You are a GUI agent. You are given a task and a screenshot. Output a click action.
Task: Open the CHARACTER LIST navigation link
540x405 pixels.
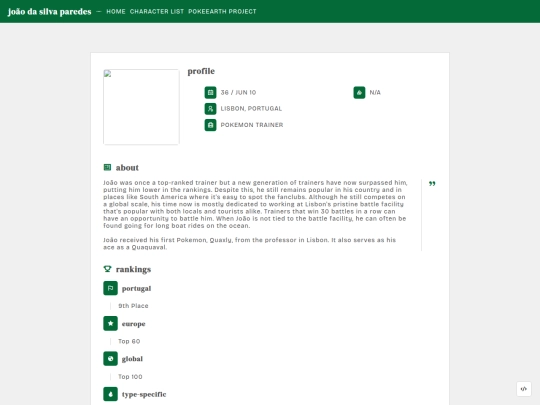coord(157,12)
